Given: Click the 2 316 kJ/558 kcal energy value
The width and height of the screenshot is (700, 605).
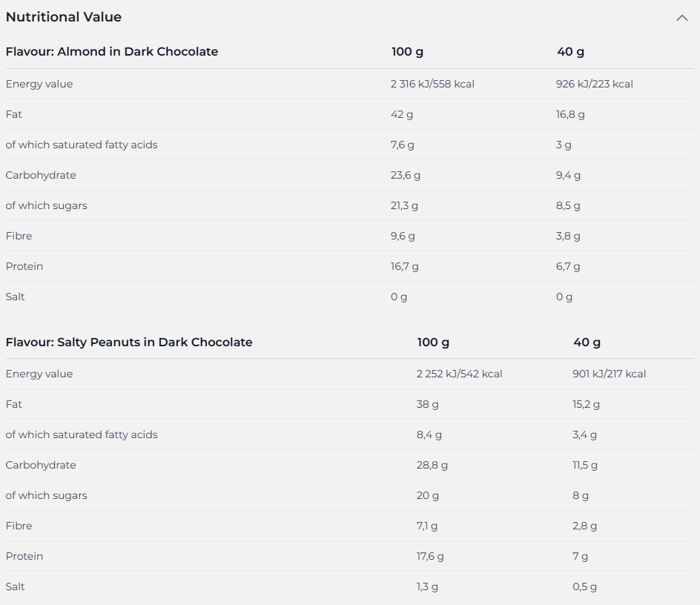Looking at the screenshot, I should 432,84.
